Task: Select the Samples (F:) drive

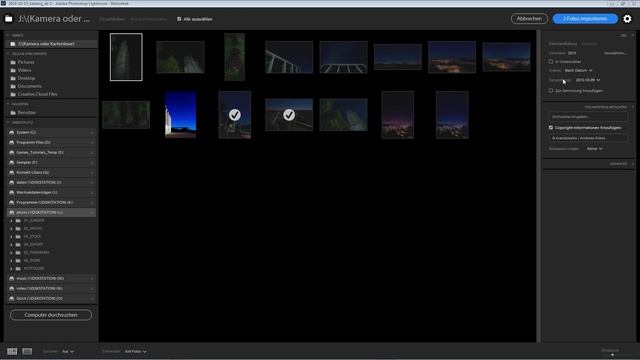Action: [51, 162]
